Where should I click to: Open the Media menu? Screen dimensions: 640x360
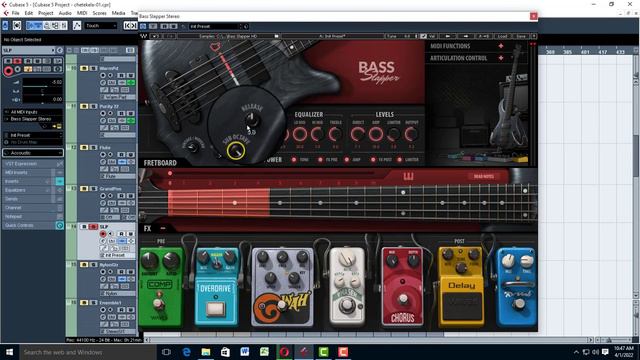[118, 13]
